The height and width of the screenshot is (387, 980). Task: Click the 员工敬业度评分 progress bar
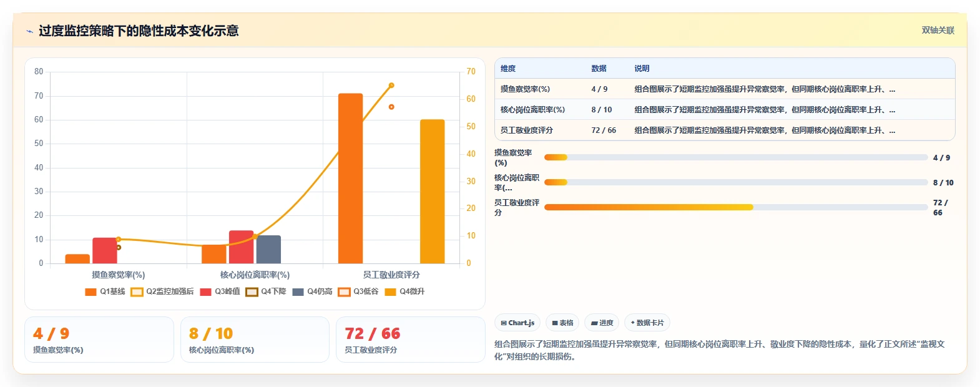pyautogui.click(x=736, y=207)
